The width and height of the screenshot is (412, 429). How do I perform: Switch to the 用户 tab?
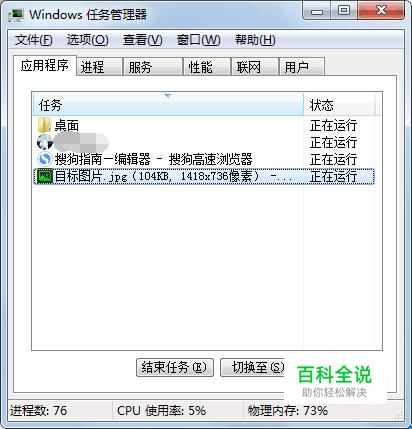click(302, 67)
